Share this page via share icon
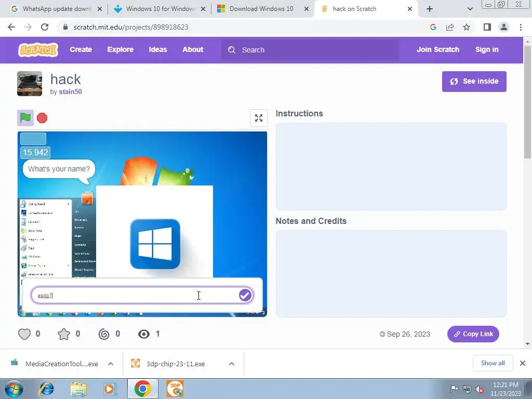The width and height of the screenshot is (532, 399). click(450, 27)
